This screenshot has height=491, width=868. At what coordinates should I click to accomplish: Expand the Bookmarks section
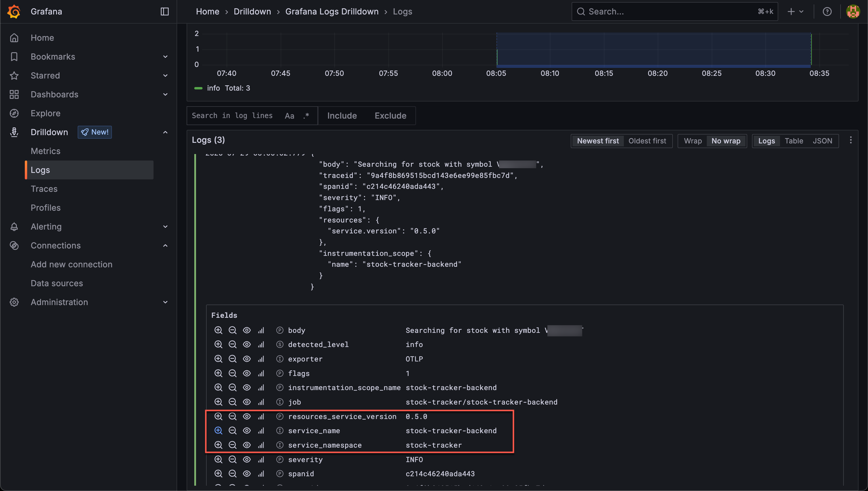pyautogui.click(x=165, y=57)
